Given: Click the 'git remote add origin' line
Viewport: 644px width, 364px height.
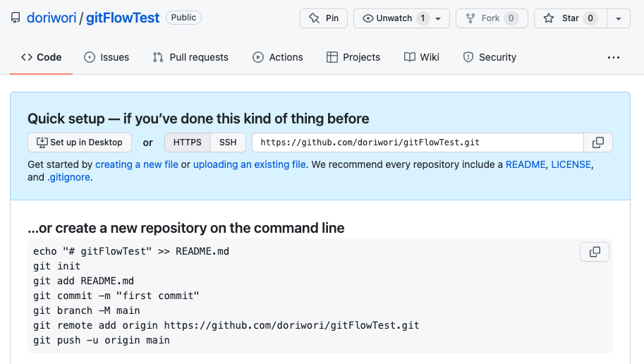Looking at the screenshot, I should 226,325.
